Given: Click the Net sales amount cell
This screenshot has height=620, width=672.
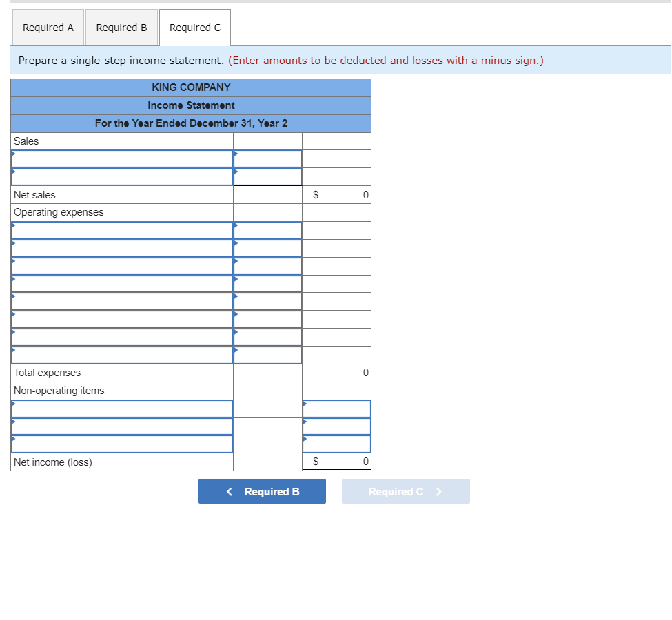Looking at the screenshot, I should [336, 194].
